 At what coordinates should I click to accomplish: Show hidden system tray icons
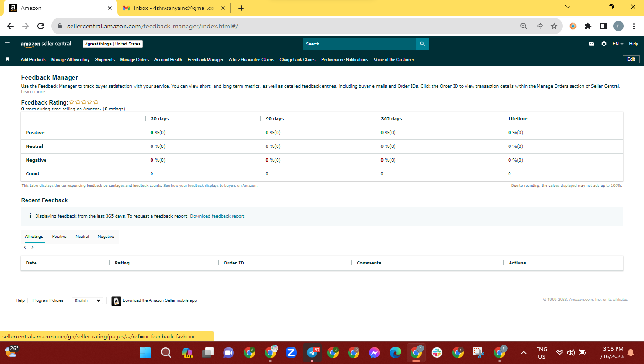[x=524, y=353]
